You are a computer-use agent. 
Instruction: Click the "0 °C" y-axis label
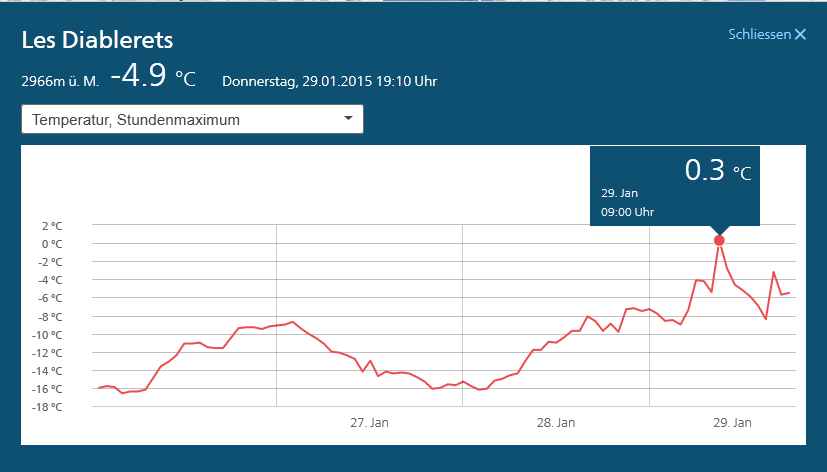[x=50, y=244]
